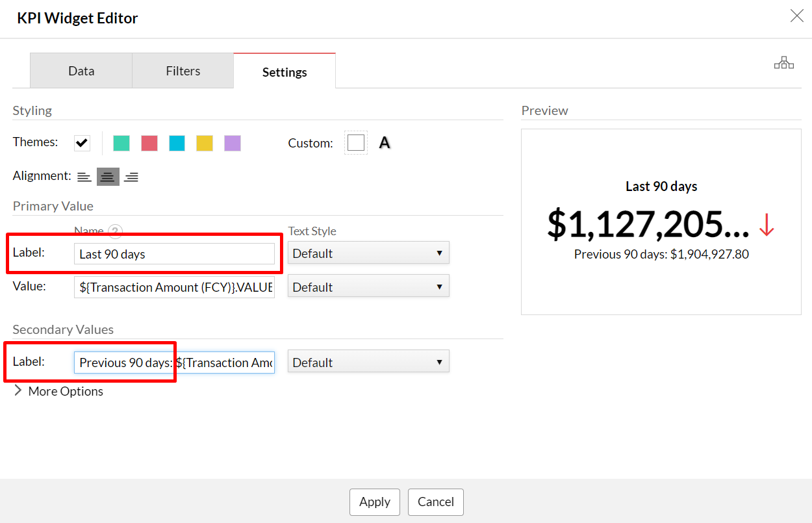Click the Apply button
Screen dimensions: 812x523
(x=375, y=502)
